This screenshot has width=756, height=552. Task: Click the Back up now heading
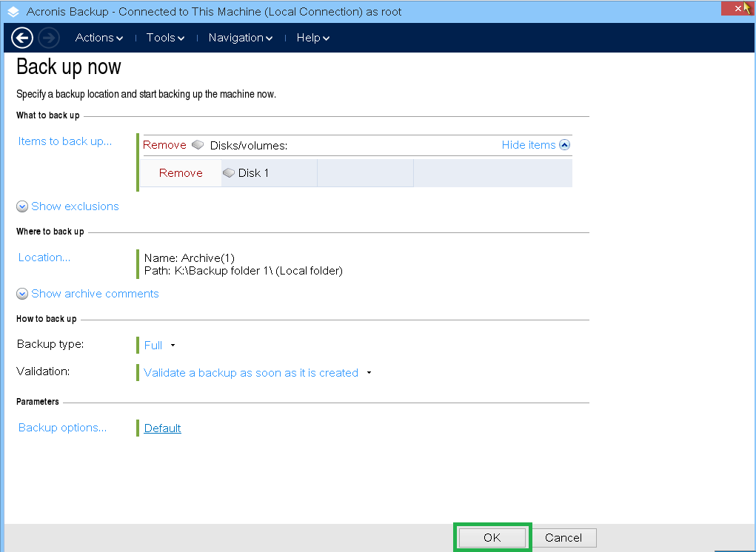tap(68, 67)
